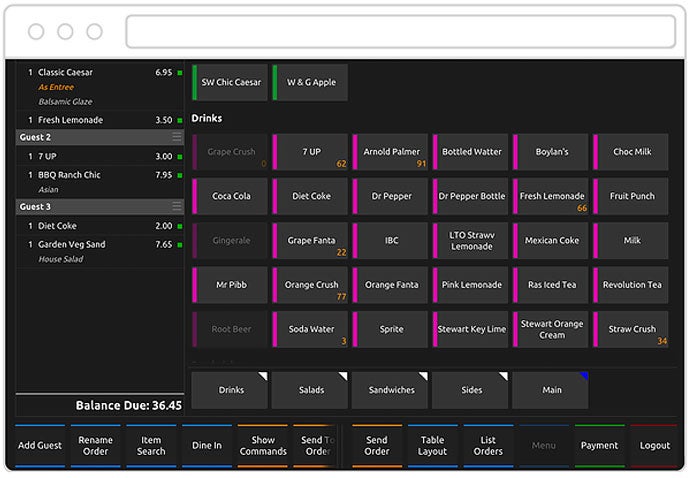Log out using the Logout button
Screen dimensions: 690x478
654,446
